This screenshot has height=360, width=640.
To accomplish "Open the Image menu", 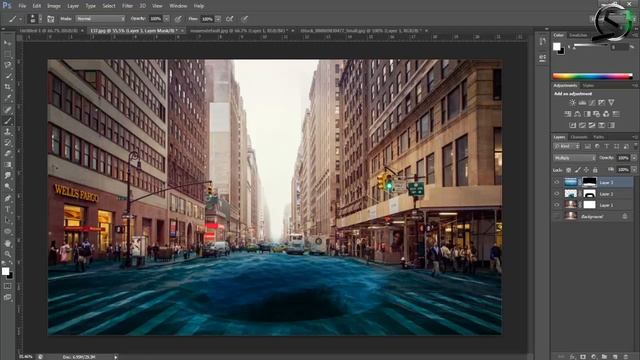I will point(53,6).
